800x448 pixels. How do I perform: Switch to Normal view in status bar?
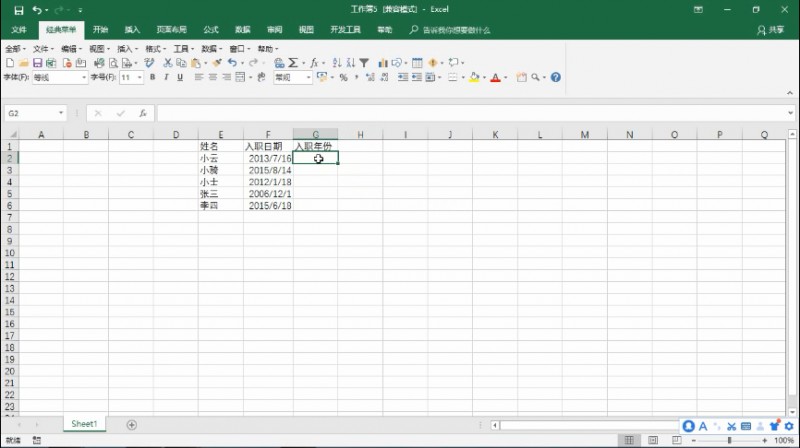[629, 440]
